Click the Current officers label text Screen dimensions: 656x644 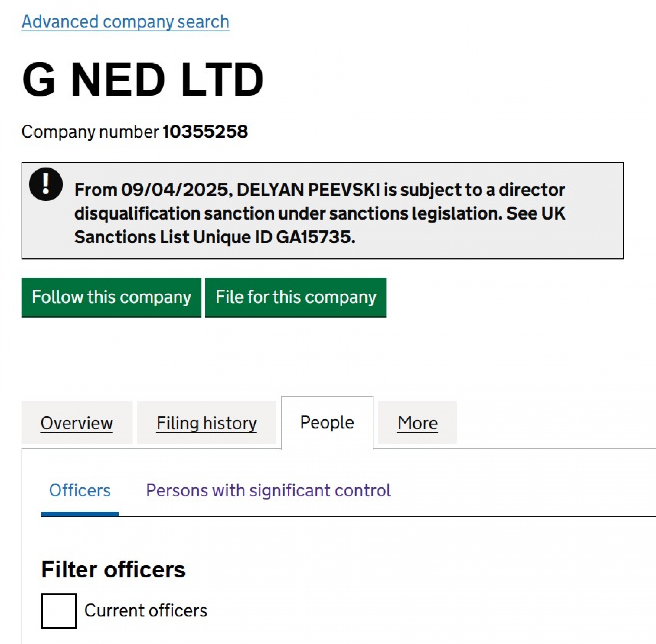146,611
